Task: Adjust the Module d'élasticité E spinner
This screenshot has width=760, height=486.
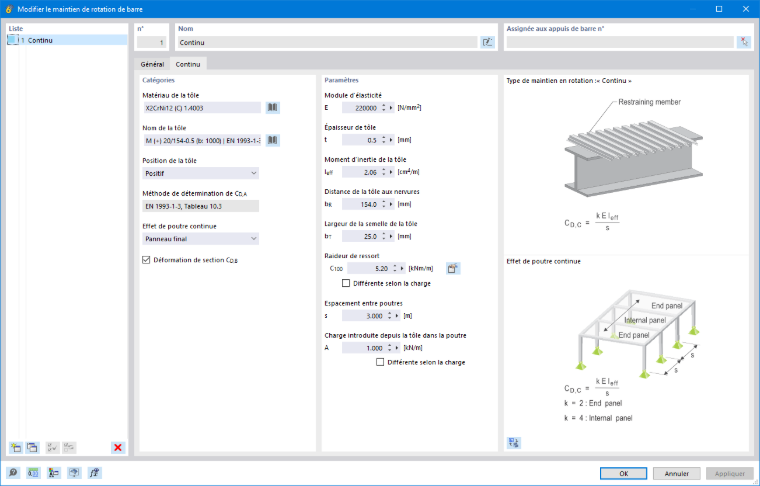Action: pos(384,108)
